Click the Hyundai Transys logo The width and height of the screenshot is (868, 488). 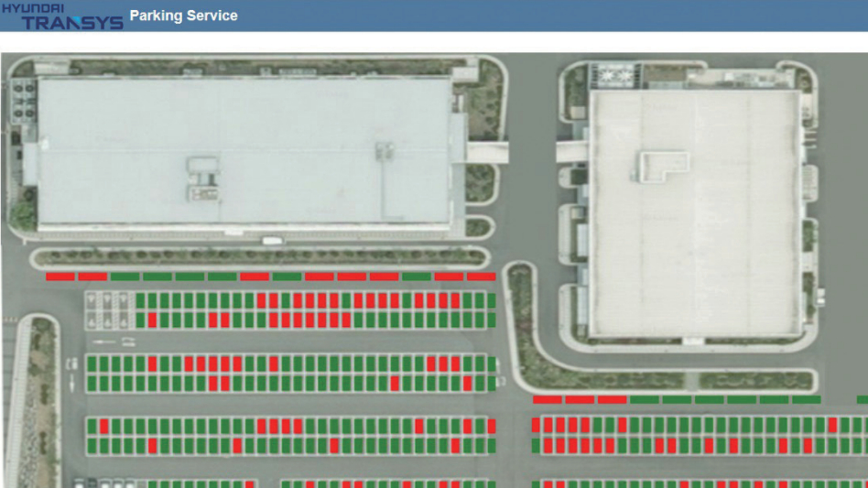(62, 16)
